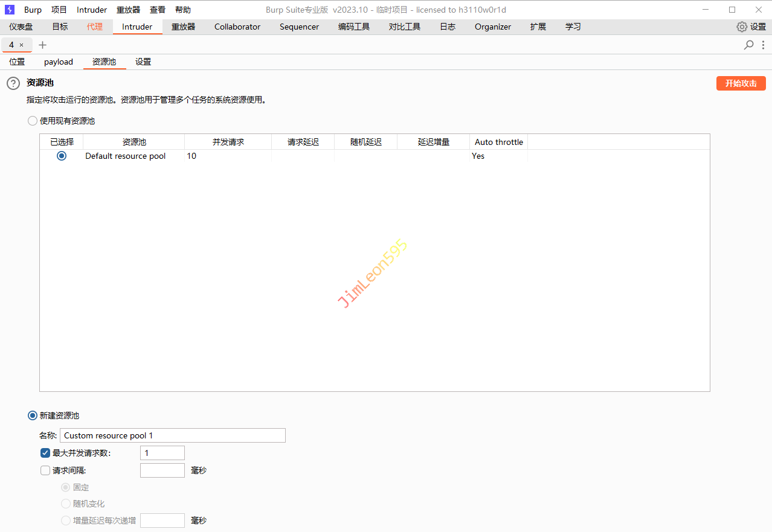772x532 pixels.
Task: Open the settings gear icon
Action: coord(742,27)
